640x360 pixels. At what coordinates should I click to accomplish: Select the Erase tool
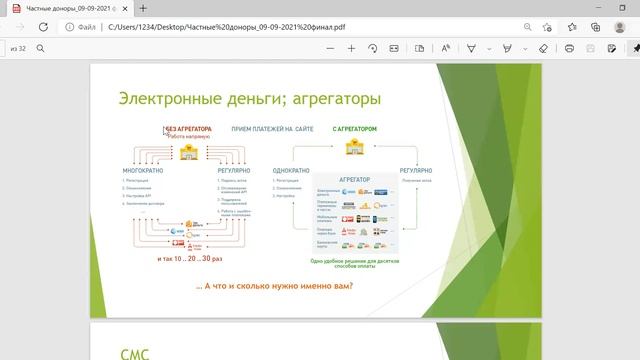[543, 49]
